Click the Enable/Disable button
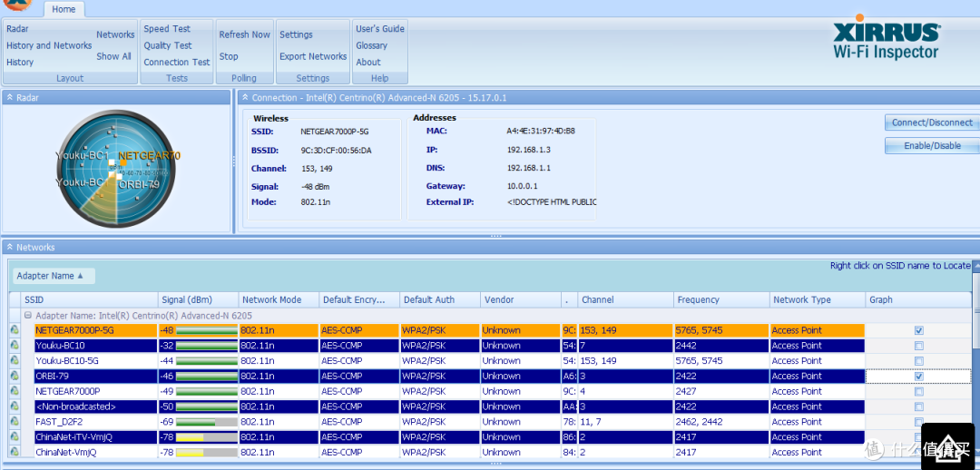Screen dimensions: 980x470 [x=932, y=145]
